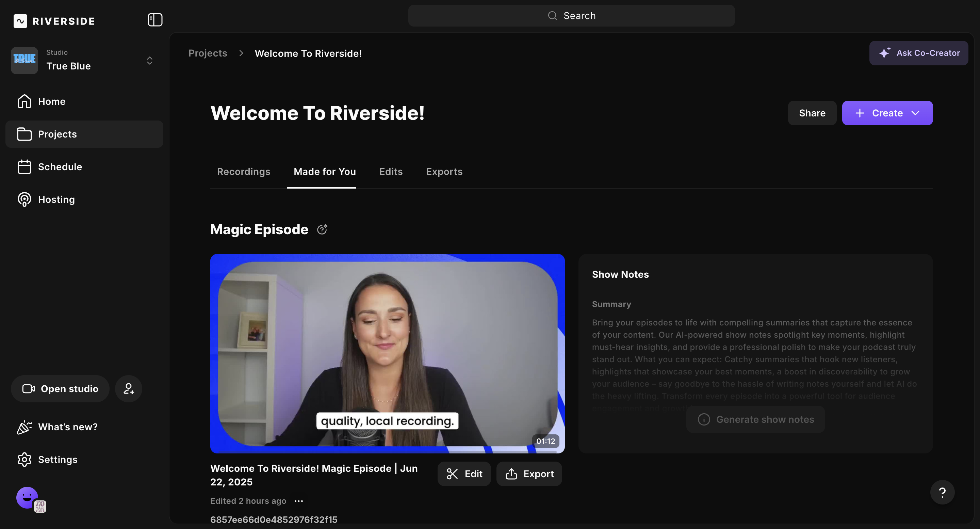Switch to the Exports tab
Image resolution: width=980 pixels, height=529 pixels.
(444, 172)
